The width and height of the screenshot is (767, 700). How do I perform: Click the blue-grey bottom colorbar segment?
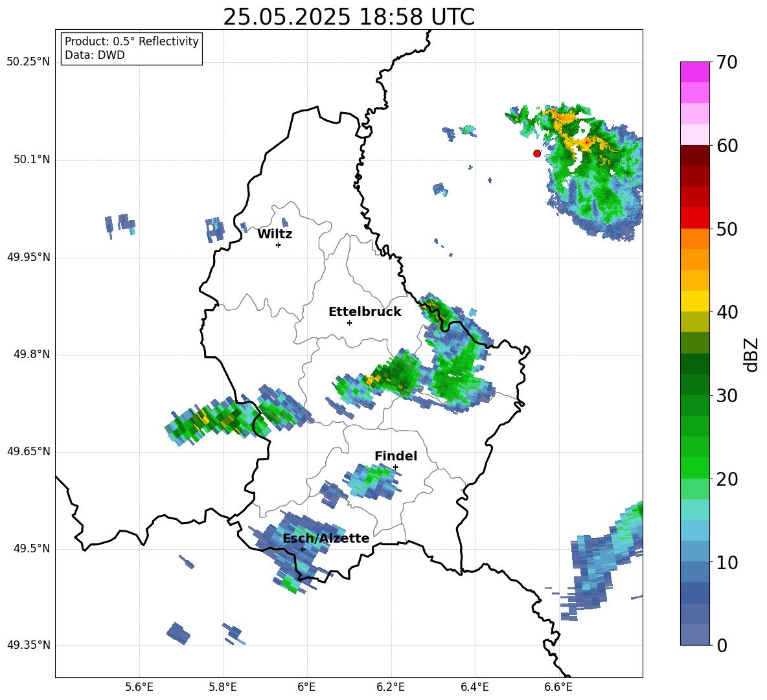point(694,635)
